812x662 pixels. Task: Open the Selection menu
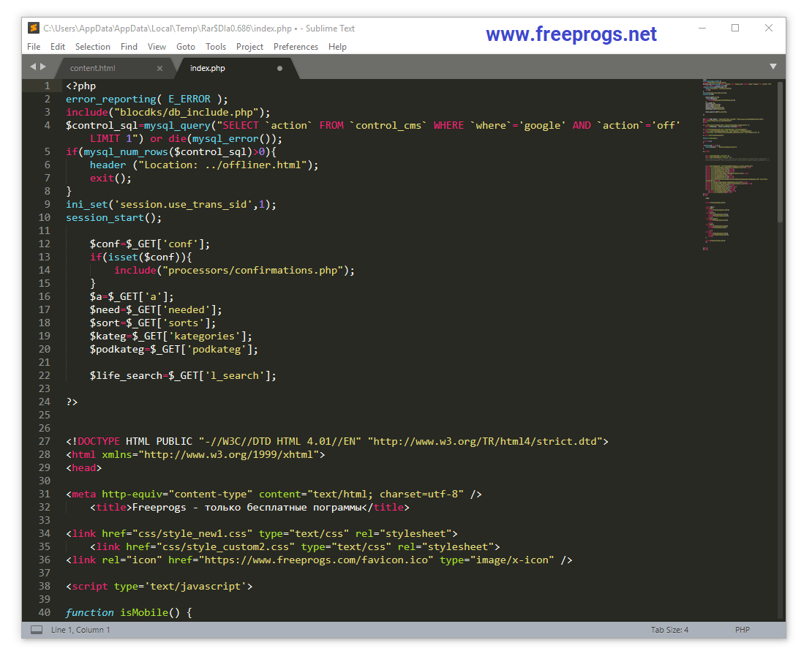(x=93, y=47)
